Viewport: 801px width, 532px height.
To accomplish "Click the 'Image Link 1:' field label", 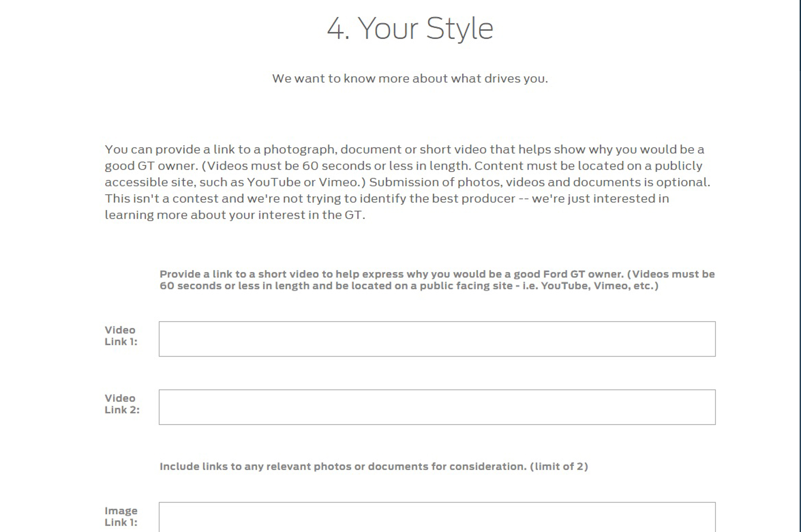I will pyautogui.click(x=121, y=516).
